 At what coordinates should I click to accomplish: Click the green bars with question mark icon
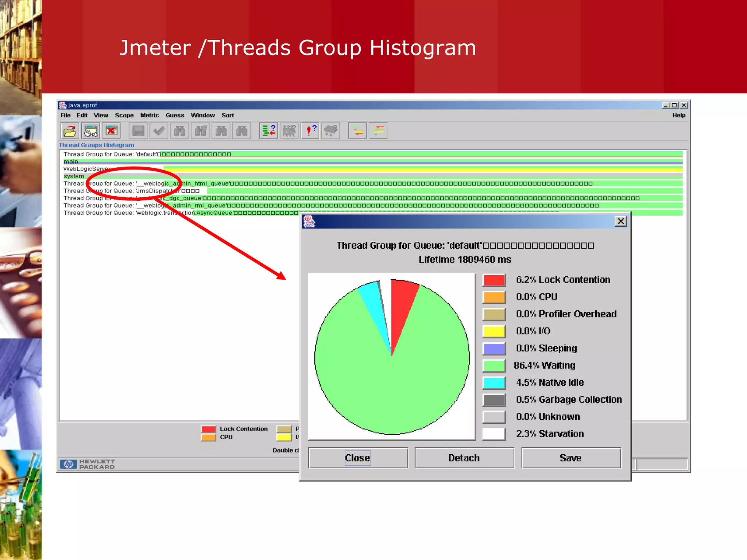269,131
